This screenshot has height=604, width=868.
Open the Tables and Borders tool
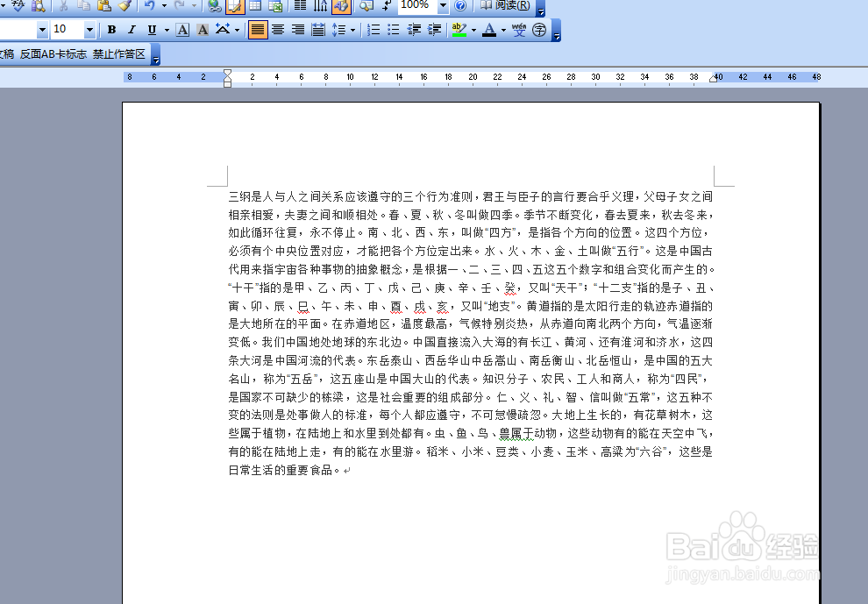pos(235,5)
